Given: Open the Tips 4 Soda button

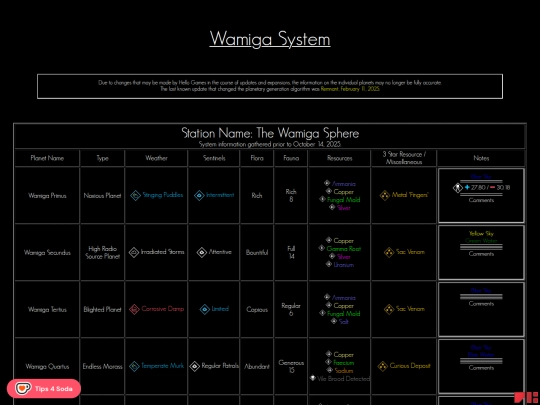Looking at the screenshot, I should [44, 389].
